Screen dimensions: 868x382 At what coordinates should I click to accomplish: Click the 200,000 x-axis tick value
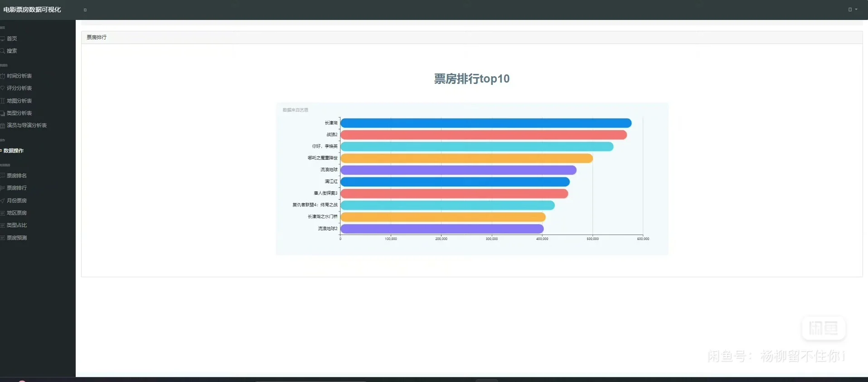(x=441, y=239)
